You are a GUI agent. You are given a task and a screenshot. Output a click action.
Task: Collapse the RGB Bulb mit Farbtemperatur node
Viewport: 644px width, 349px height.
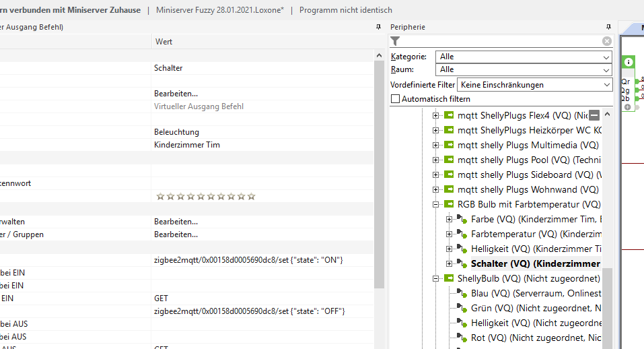pos(436,204)
